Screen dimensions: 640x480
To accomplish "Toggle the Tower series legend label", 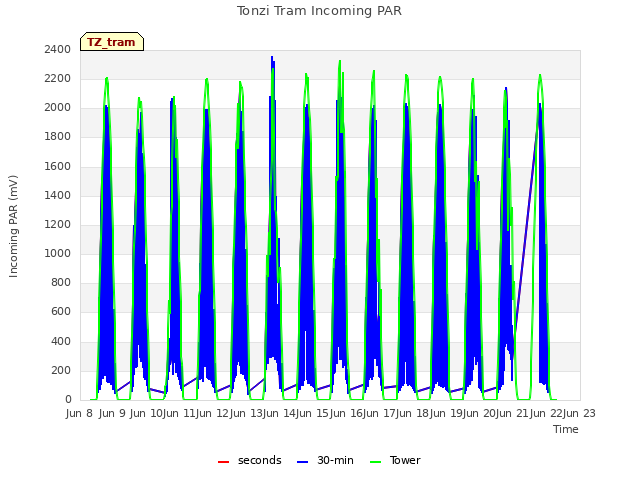I will (x=405, y=460).
